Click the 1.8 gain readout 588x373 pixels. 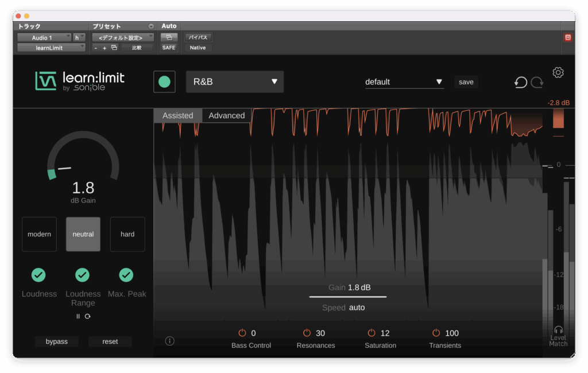[x=83, y=188]
